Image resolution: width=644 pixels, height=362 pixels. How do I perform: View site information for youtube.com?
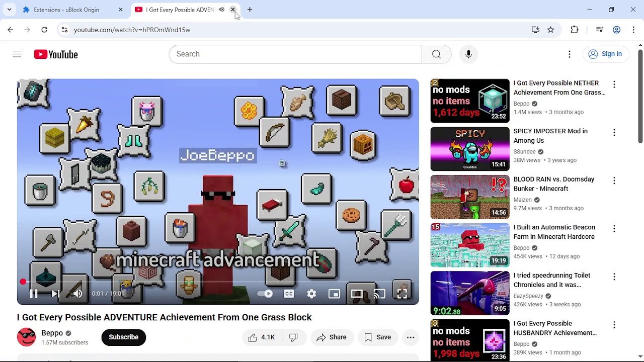64,30
